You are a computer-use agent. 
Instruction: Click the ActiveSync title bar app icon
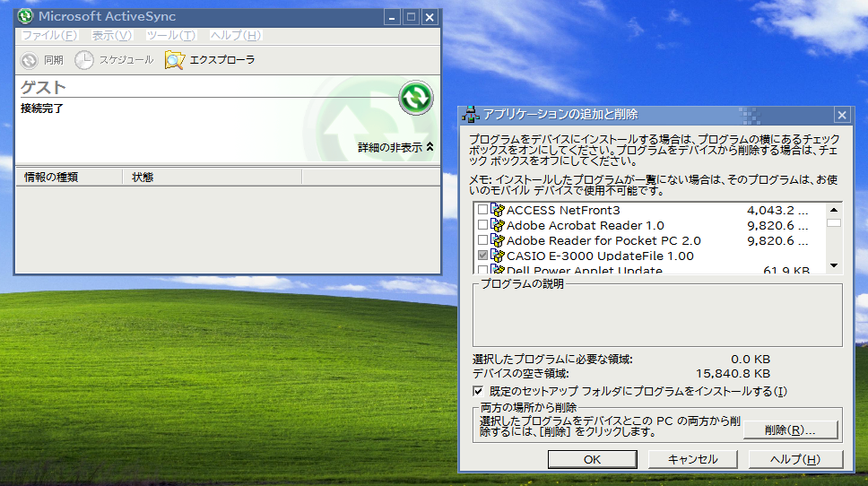coord(26,17)
